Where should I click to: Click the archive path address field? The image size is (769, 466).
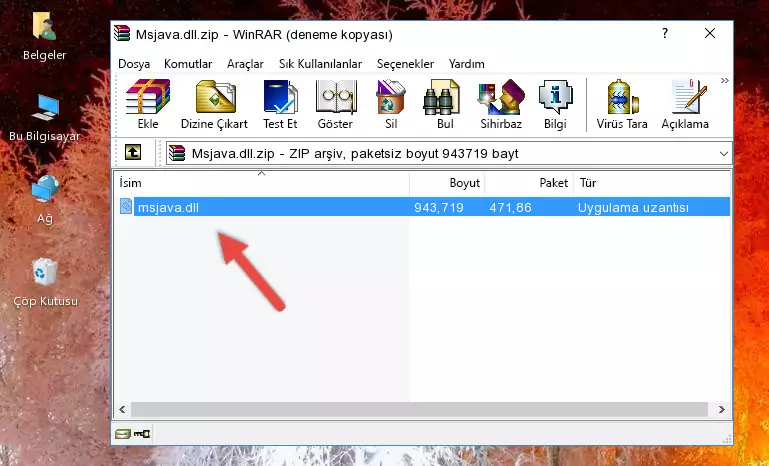pyautogui.click(x=449, y=154)
